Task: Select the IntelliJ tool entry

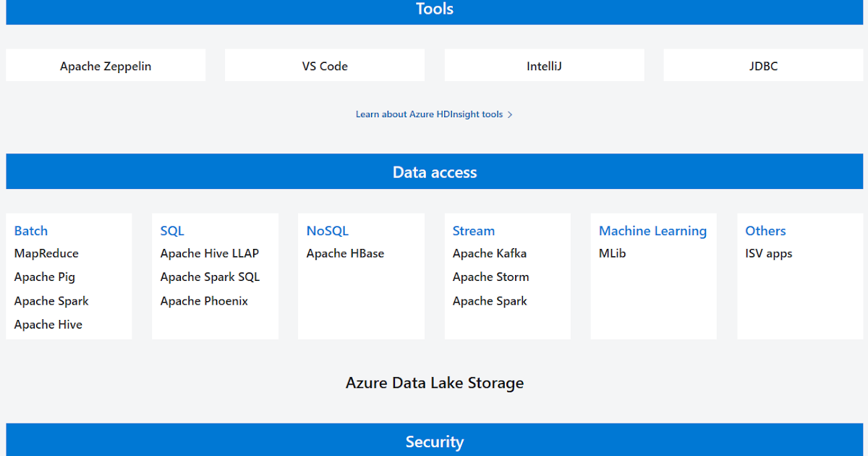Action: 544,65
